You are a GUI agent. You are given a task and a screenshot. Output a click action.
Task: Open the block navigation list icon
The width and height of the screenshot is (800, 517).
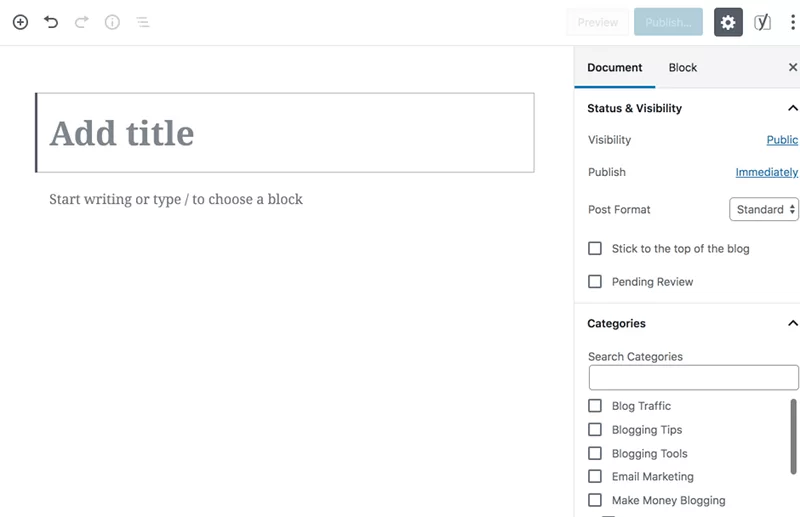143,22
